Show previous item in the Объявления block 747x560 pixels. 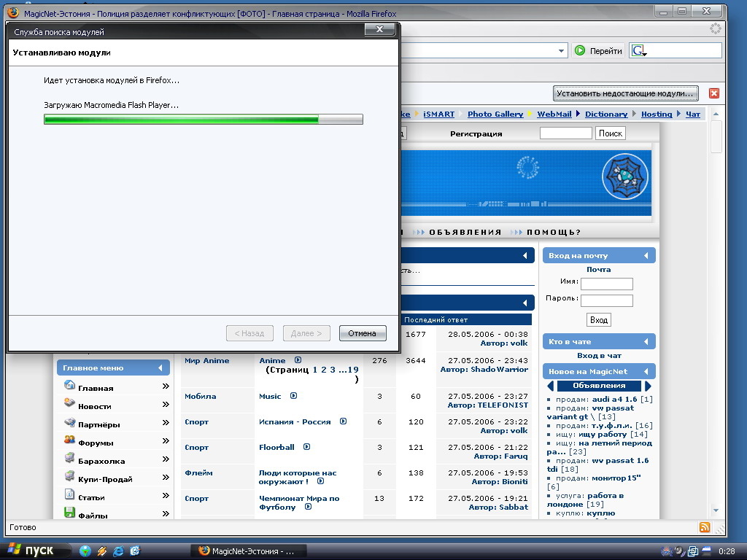pos(551,386)
